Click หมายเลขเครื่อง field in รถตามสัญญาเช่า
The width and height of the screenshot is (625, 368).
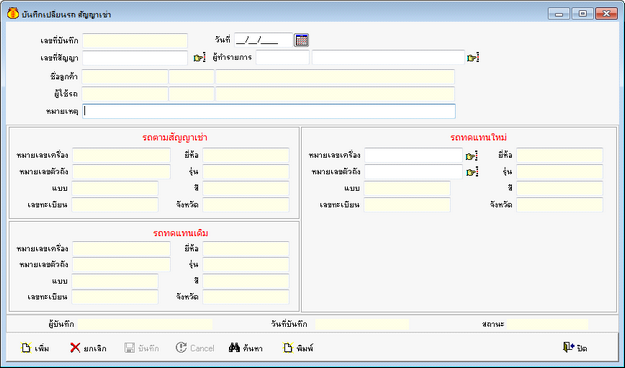point(121,155)
